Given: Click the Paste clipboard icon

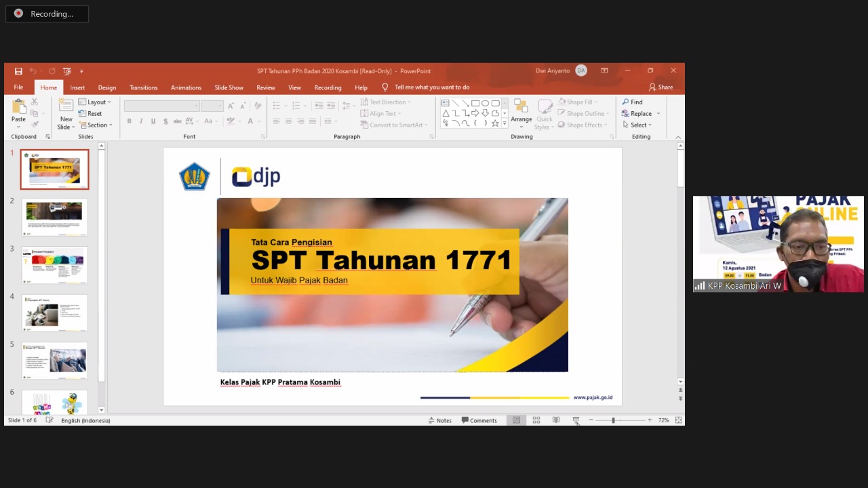Looking at the screenshot, I should click(x=18, y=107).
